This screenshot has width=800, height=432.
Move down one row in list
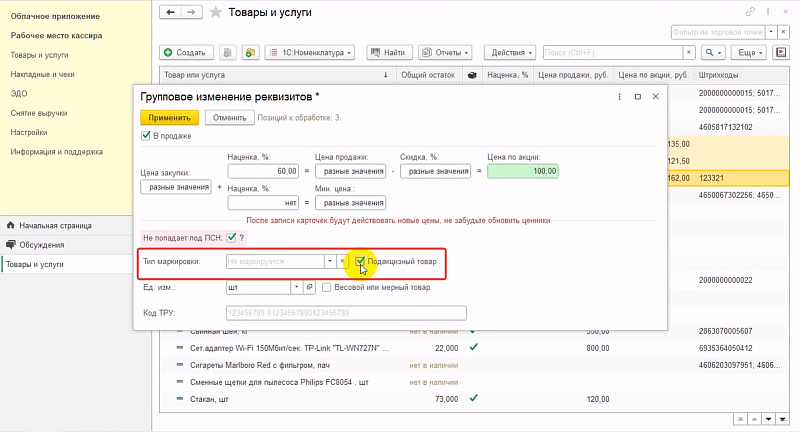768,419
